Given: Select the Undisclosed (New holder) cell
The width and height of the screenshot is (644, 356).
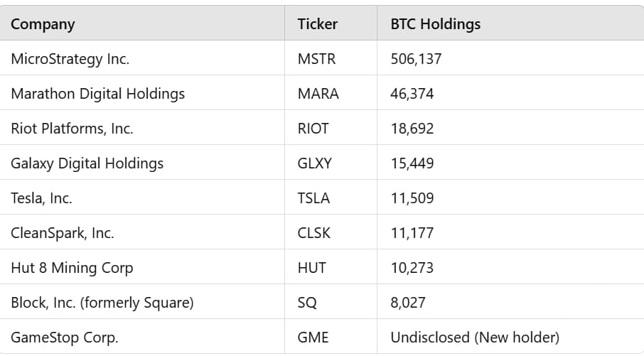Looking at the screenshot, I should (475, 338).
